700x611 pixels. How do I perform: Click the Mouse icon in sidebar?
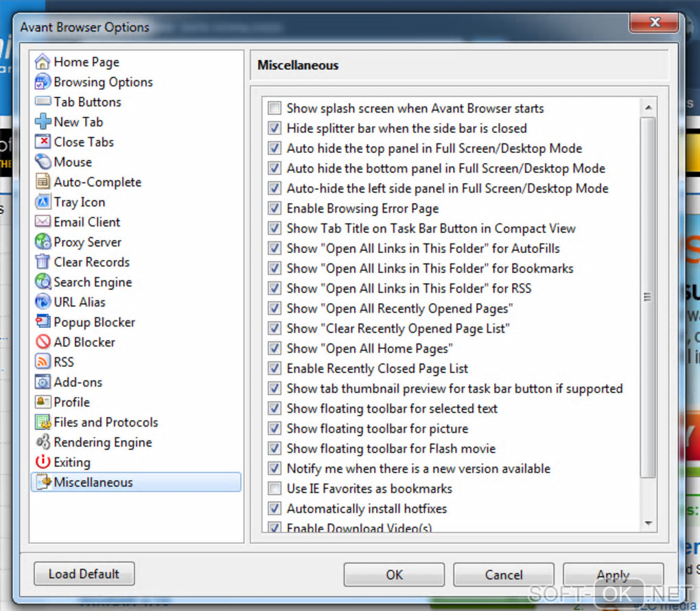click(43, 161)
